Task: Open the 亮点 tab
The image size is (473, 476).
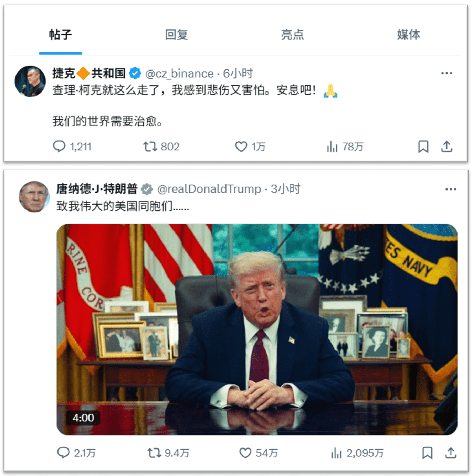Action: click(292, 35)
